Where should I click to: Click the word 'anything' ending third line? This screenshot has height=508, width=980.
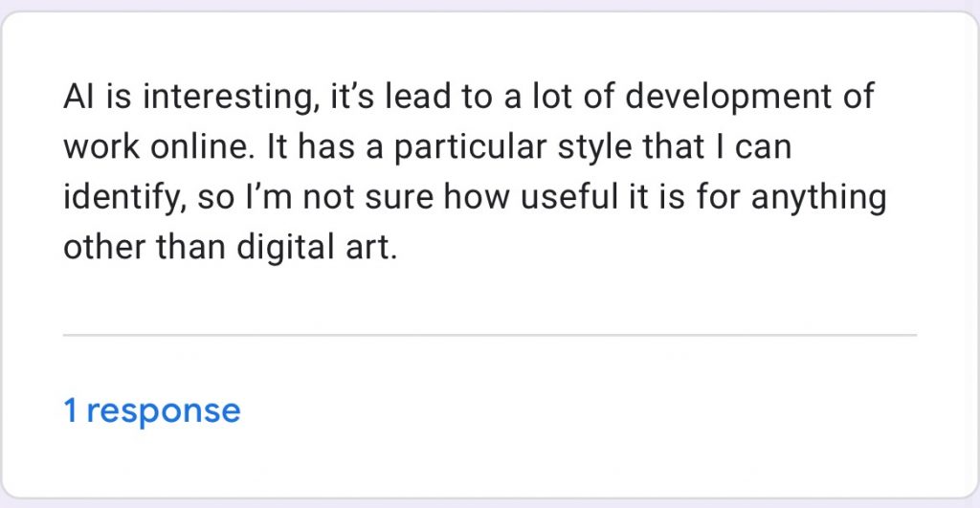point(819,199)
